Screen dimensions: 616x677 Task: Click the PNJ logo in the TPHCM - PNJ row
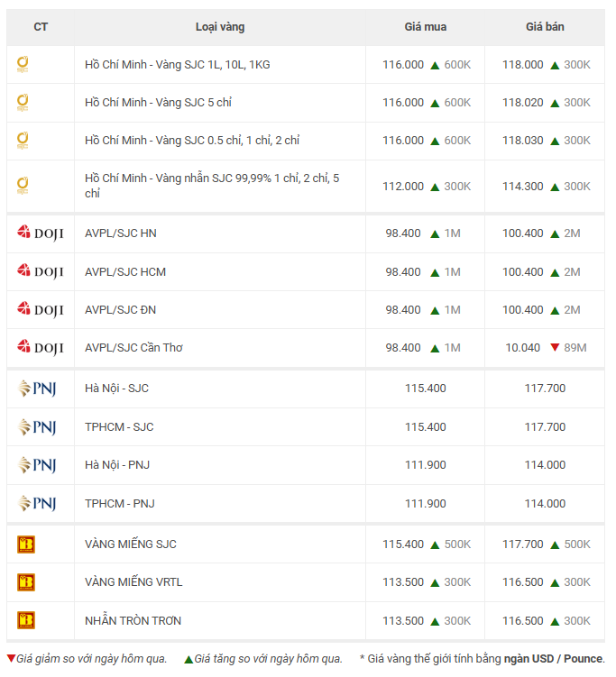[37, 503]
